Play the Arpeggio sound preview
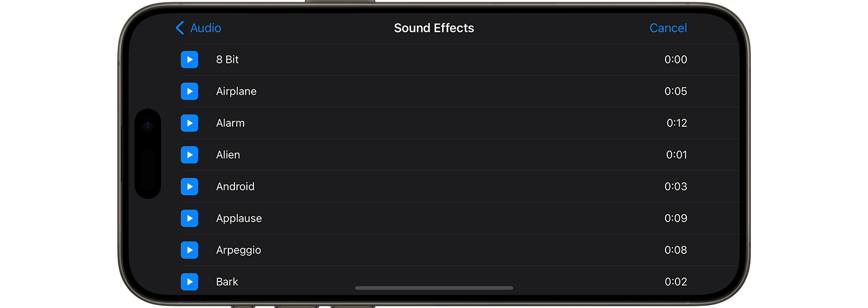 coord(189,250)
